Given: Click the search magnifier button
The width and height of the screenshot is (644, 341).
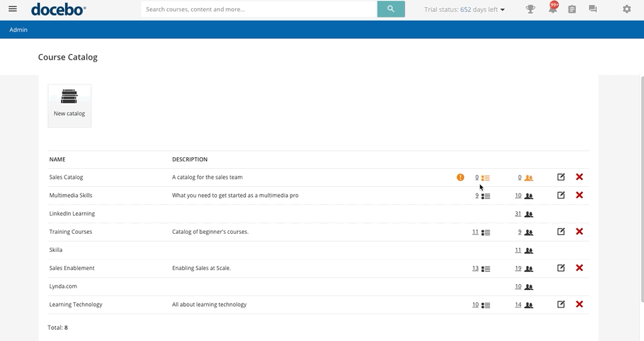Looking at the screenshot, I should click(390, 9).
